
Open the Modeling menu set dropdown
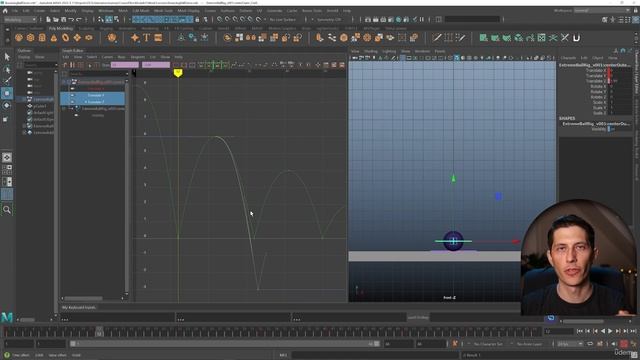coord(19,19)
